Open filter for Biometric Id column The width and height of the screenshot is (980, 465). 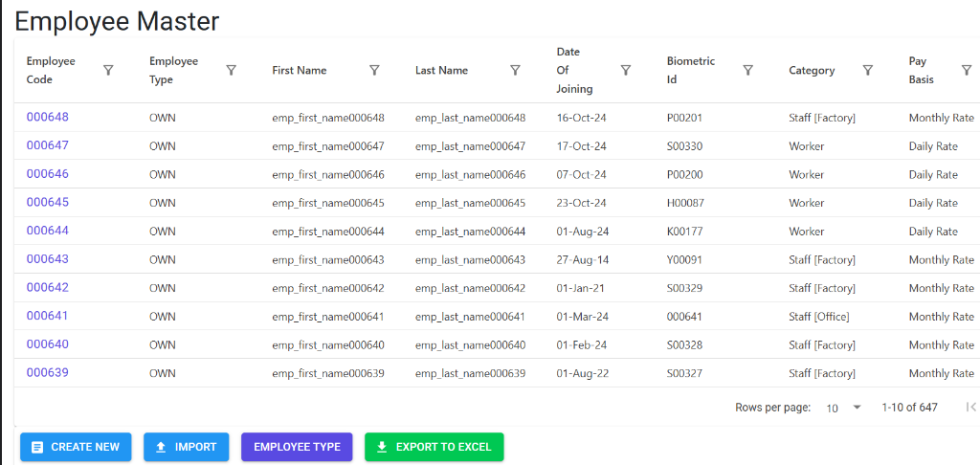pyautogui.click(x=747, y=70)
